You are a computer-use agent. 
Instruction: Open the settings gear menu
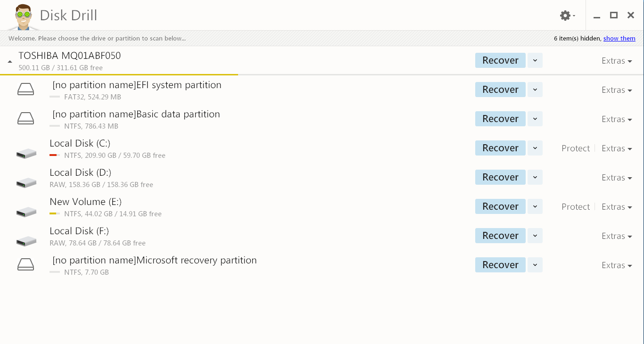[x=567, y=16]
